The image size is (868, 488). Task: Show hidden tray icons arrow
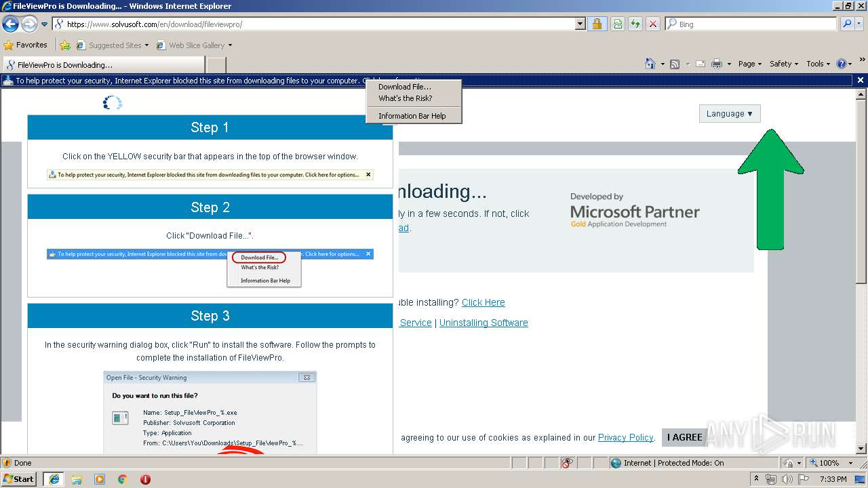757,479
